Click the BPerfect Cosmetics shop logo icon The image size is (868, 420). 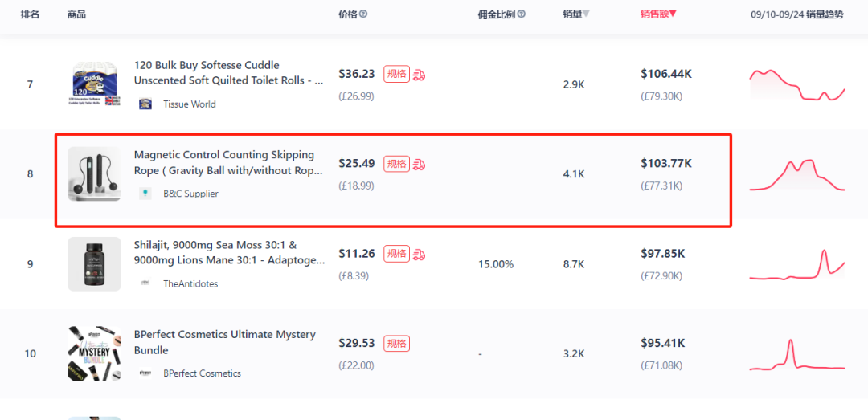pyautogui.click(x=145, y=373)
